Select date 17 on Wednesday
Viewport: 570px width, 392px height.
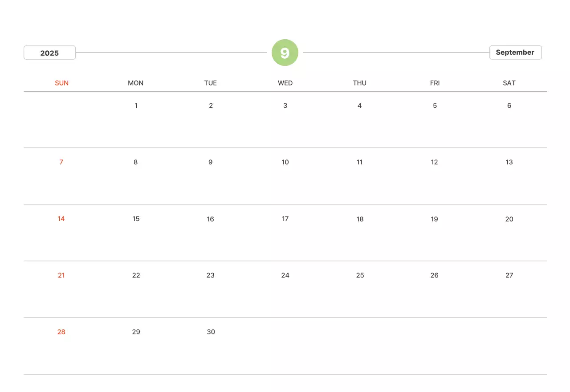285,219
